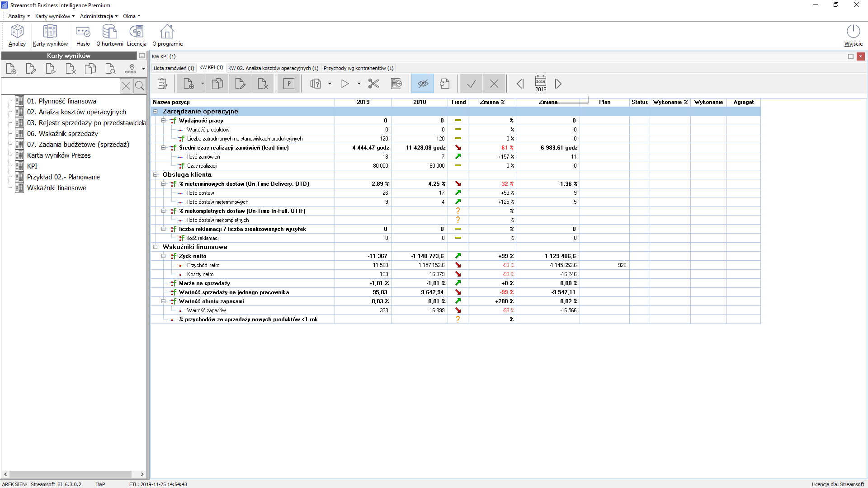Click in the left panel search field

[61, 86]
